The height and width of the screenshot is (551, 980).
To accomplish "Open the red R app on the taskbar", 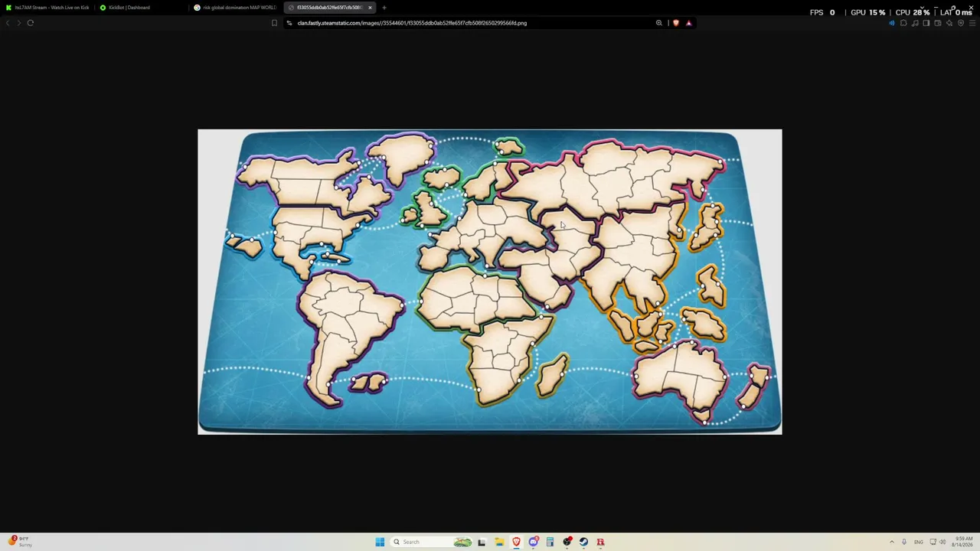I will click(600, 542).
